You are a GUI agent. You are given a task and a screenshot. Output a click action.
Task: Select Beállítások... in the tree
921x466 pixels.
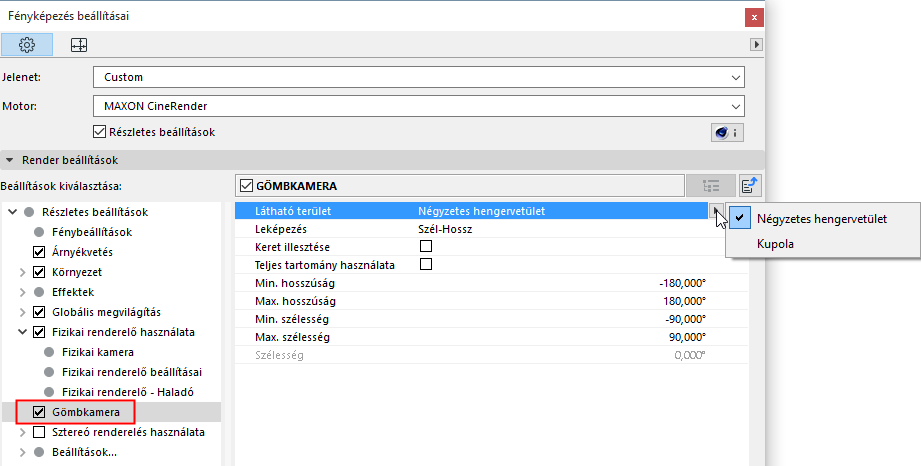(84, 452)
